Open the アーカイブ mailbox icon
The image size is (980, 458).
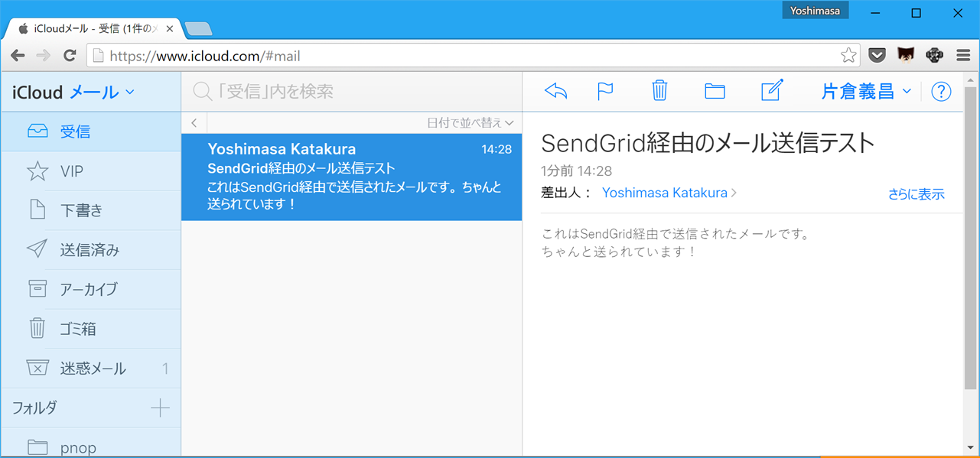pos(37,289)
